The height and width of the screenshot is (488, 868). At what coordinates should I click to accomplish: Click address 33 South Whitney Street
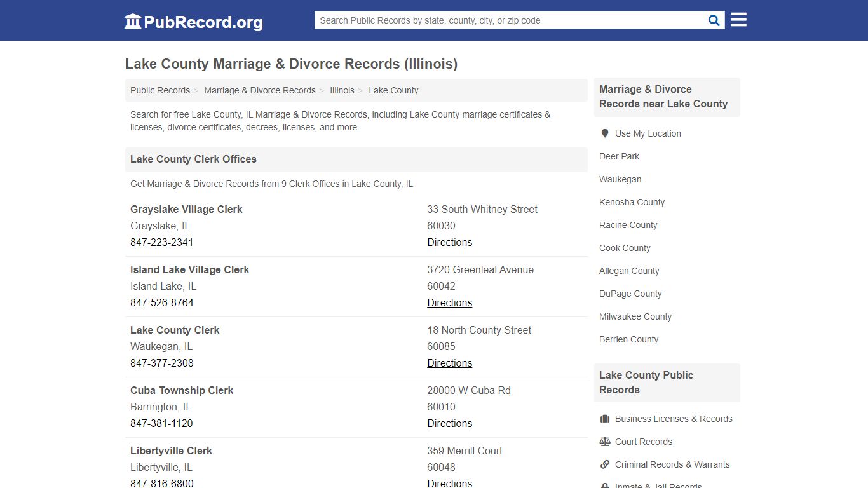[x=482, y=209]
